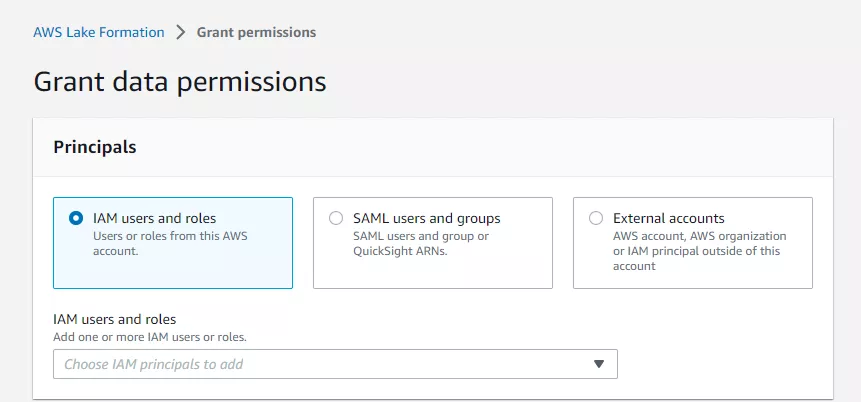
Task: Select the External accounts radio button
Action: tap(596, 218)
